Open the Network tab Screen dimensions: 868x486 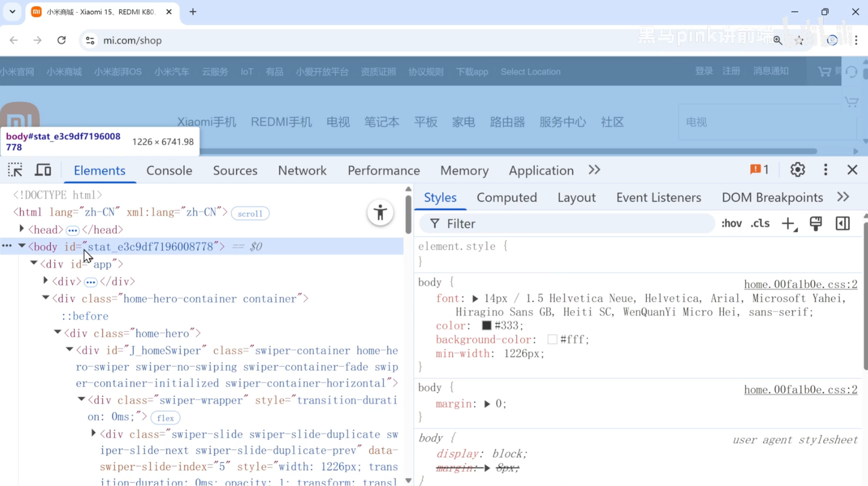302,170
